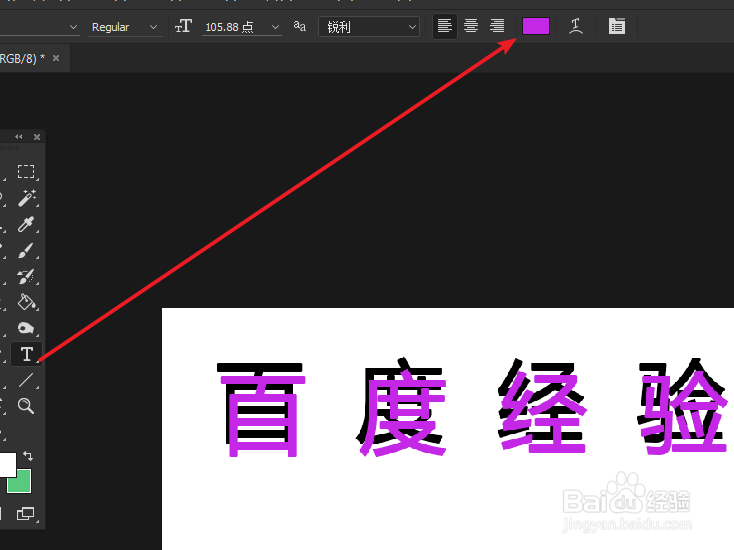Select the Zoom tool
734x550 pixels.
point(26,406)
